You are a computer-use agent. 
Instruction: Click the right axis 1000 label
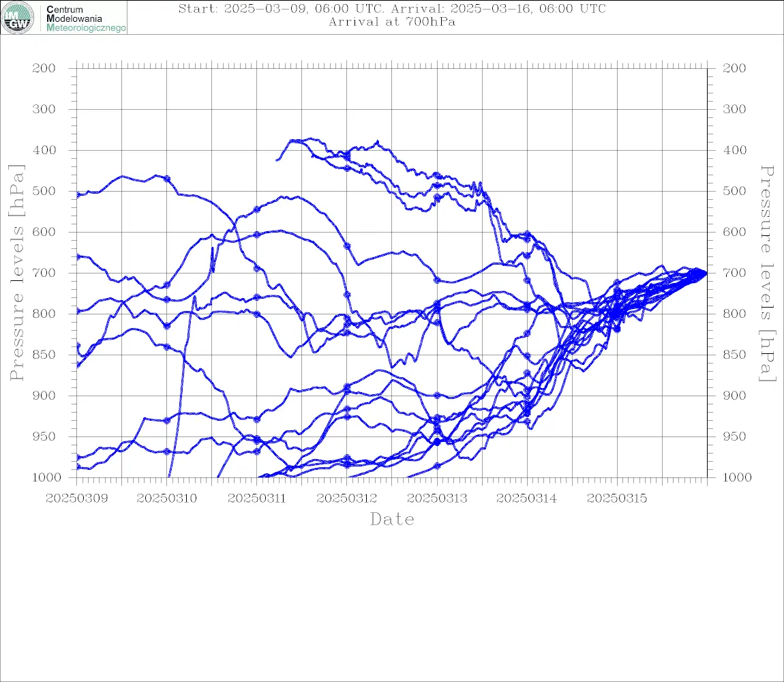(737, 477)
